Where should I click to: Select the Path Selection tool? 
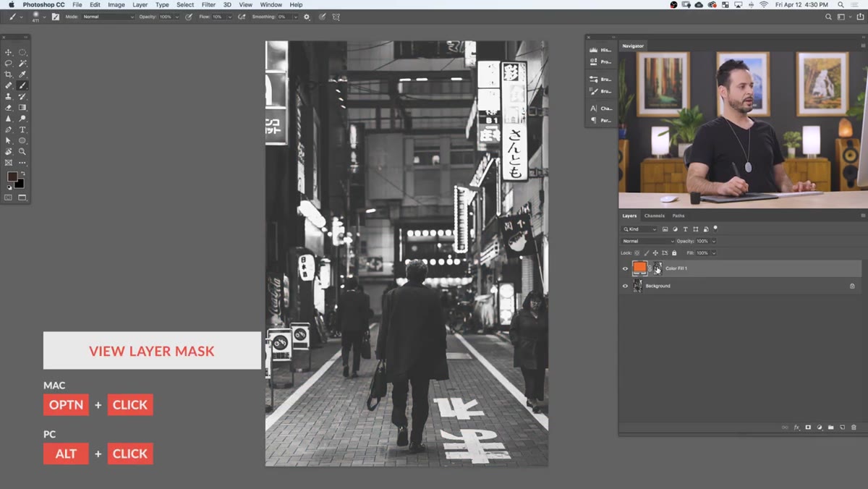click(x=9, y=140)
